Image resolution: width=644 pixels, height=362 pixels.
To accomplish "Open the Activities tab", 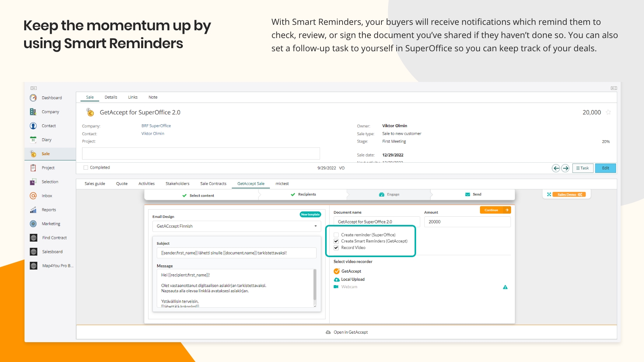I will point(147,184).
